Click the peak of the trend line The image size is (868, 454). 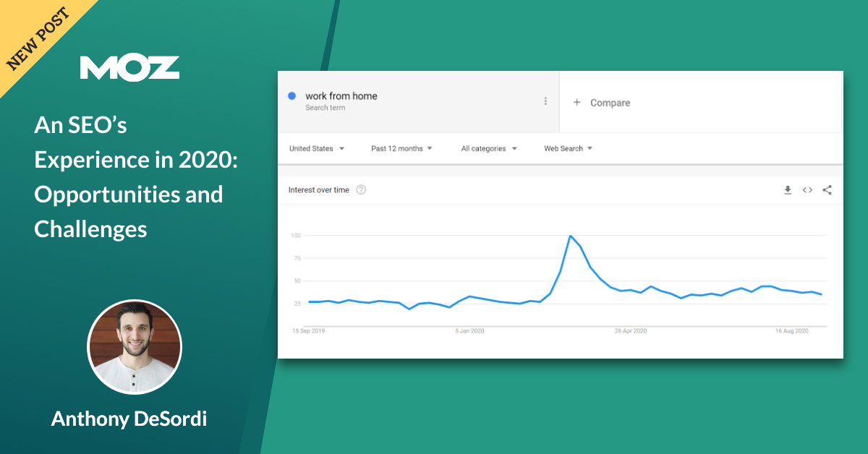[571, 236]
